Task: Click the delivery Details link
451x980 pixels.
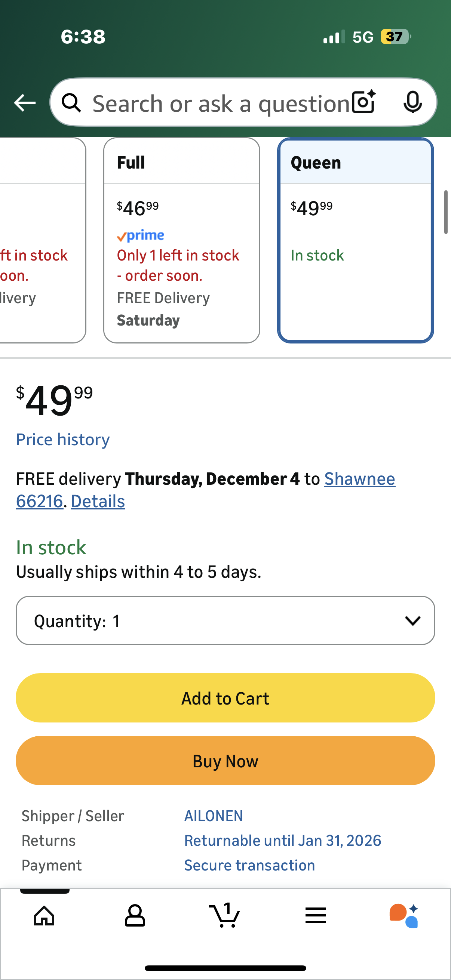Action: [98, 501]
